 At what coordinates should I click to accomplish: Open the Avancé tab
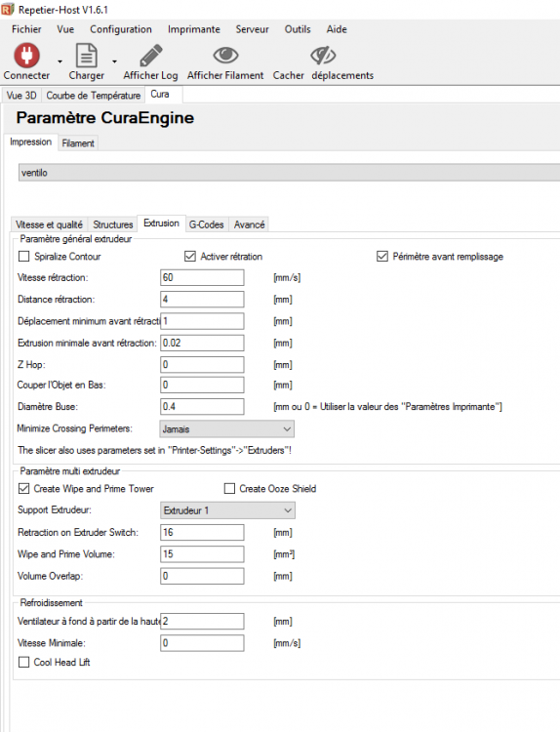[x=249, y=224]
